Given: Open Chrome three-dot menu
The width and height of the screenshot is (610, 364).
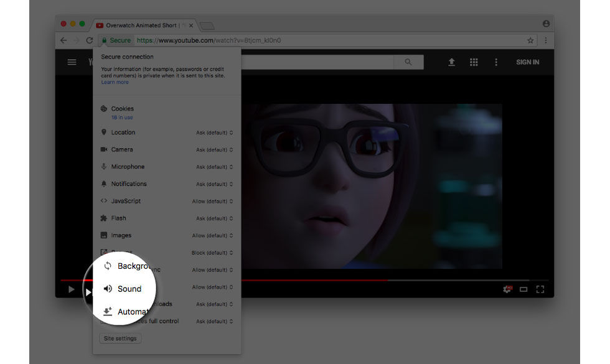Looking at the screenshot, I should pyautogui.click(x=546, y=40).
